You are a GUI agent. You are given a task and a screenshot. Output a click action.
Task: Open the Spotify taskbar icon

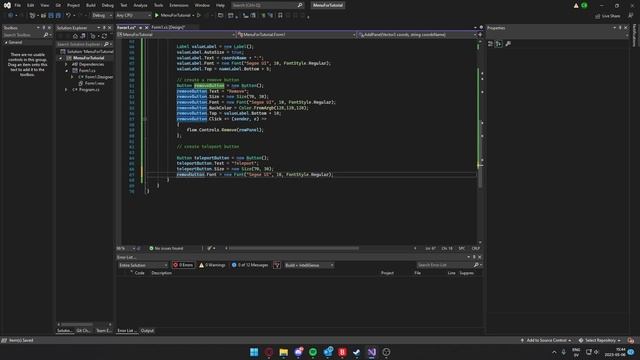coord(313,352)
